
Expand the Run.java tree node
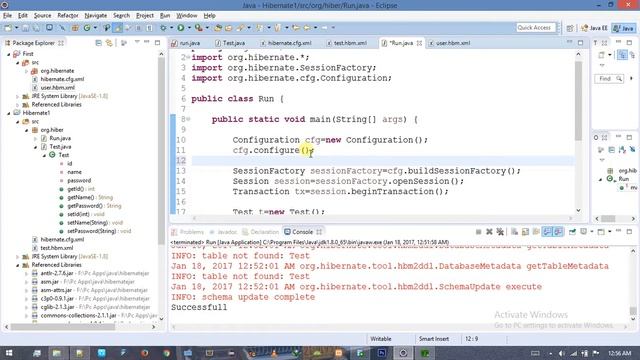pos(36,138)
